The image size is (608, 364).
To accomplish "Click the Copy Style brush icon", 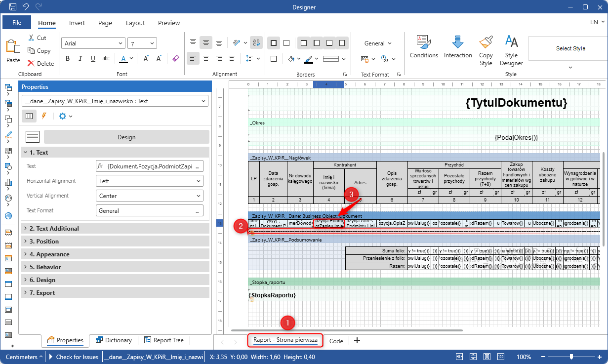I will (486, 42).
